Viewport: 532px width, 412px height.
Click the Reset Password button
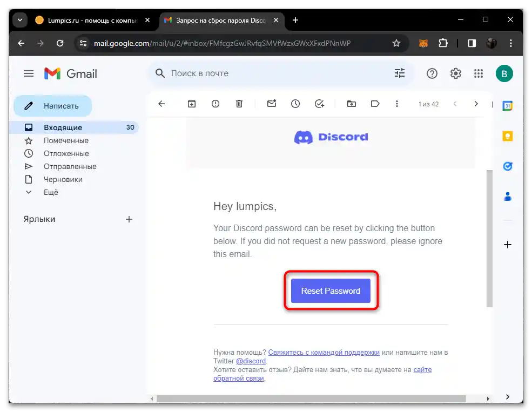331,291
